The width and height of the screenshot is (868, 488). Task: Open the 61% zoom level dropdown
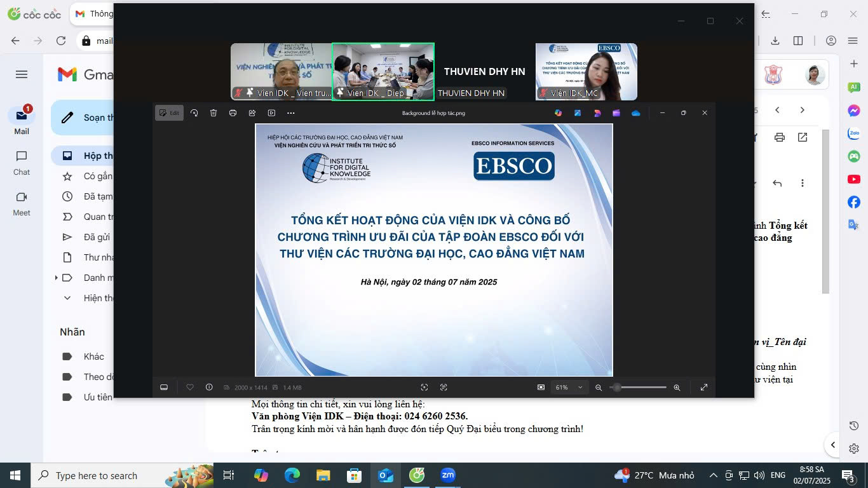(x=569, y=388)
